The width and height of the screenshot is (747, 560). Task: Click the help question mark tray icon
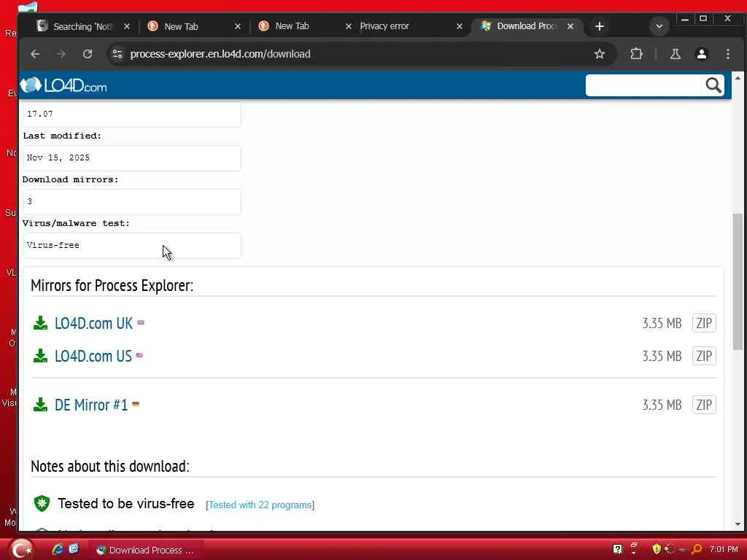pos(617,550)
